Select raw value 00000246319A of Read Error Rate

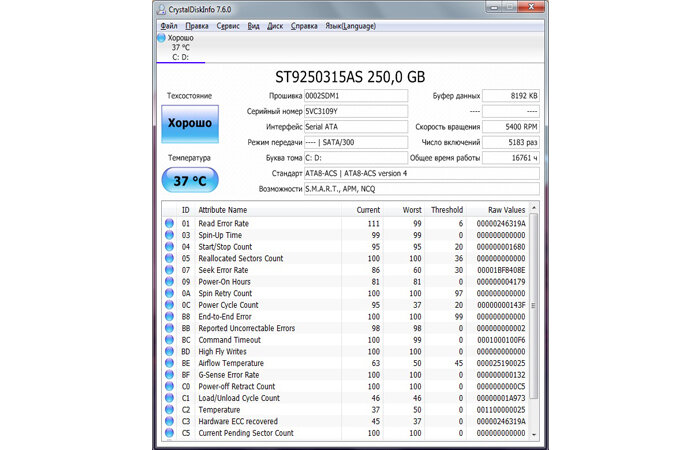(x=501, y=223)
